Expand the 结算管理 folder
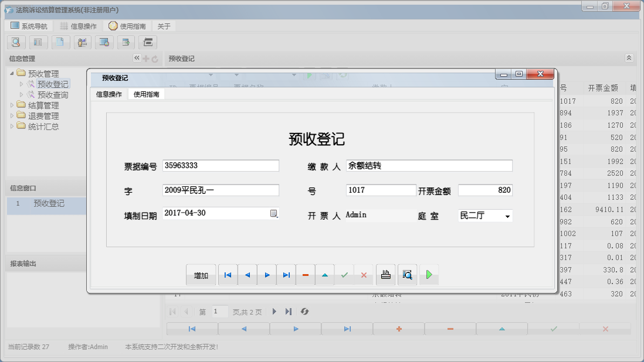 click(13, 105)
